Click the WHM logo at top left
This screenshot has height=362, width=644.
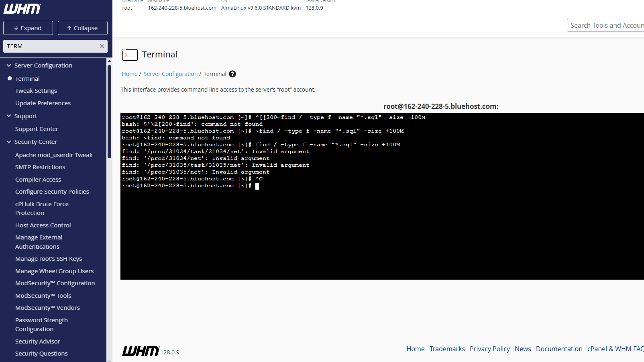(x=22, y=8)
